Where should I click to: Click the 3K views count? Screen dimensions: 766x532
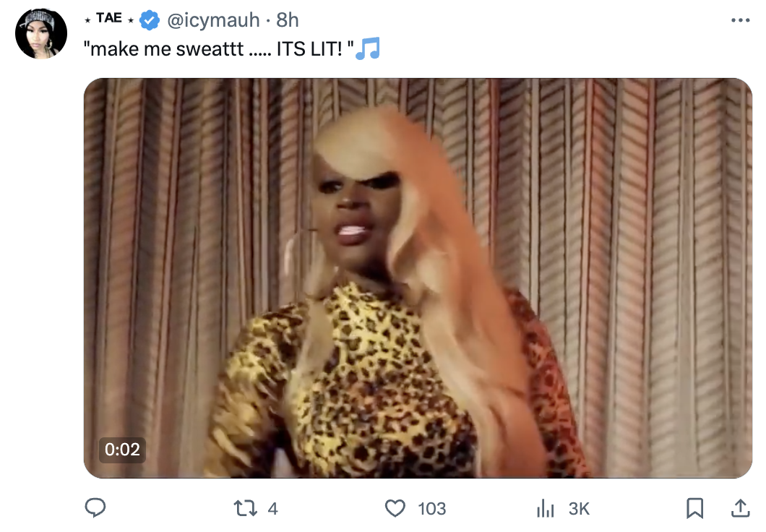coord(579,509)
